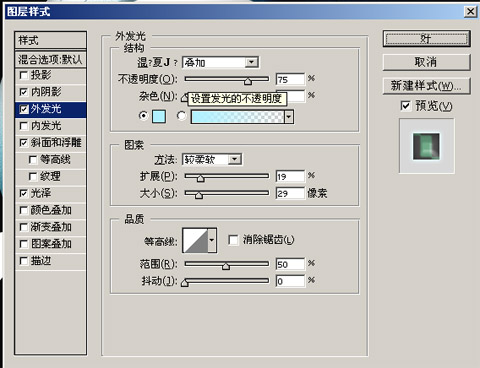This screenshot has width=480, height=368.
Task: Click the 好 OK button
Action: click(426, 39)
